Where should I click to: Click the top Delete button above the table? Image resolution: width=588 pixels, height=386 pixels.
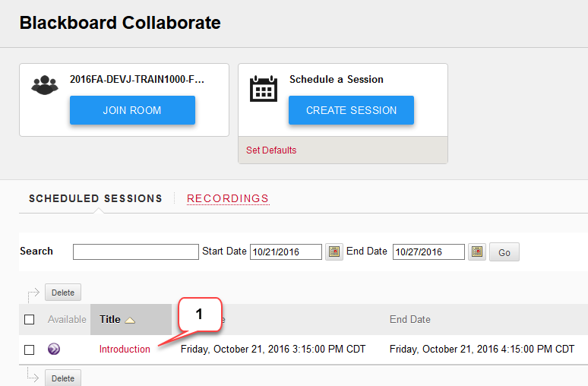63,293
